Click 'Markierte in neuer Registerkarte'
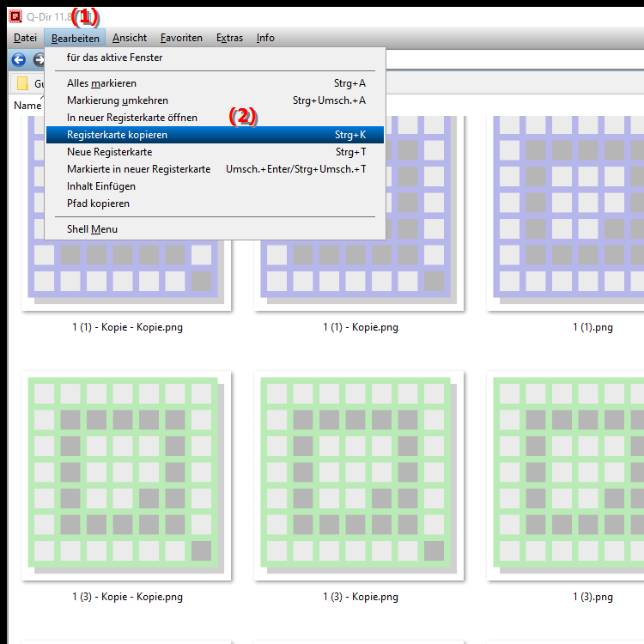644x644 pixels. 215,169
